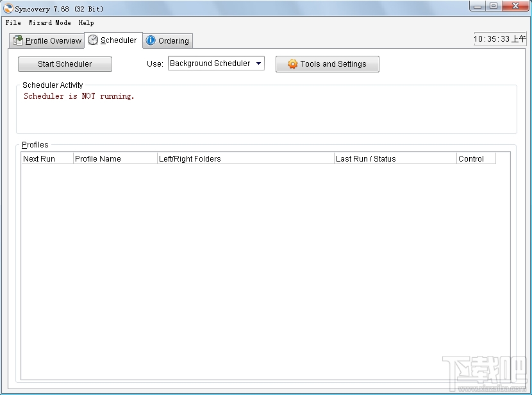The width and height of the screenshot is (532, 395).
Task: Click the Left/Right Folders column header
Action: (245, 158)
